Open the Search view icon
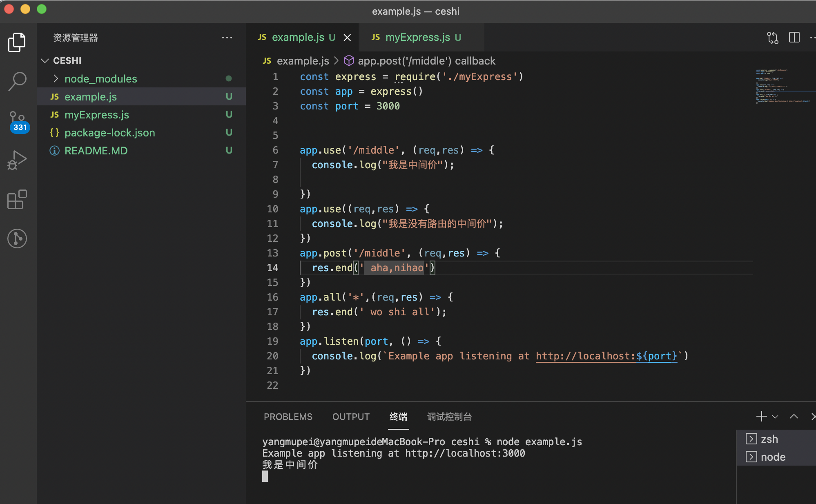Viewport: 816px width, 504px height. click(x=17, y=81)
